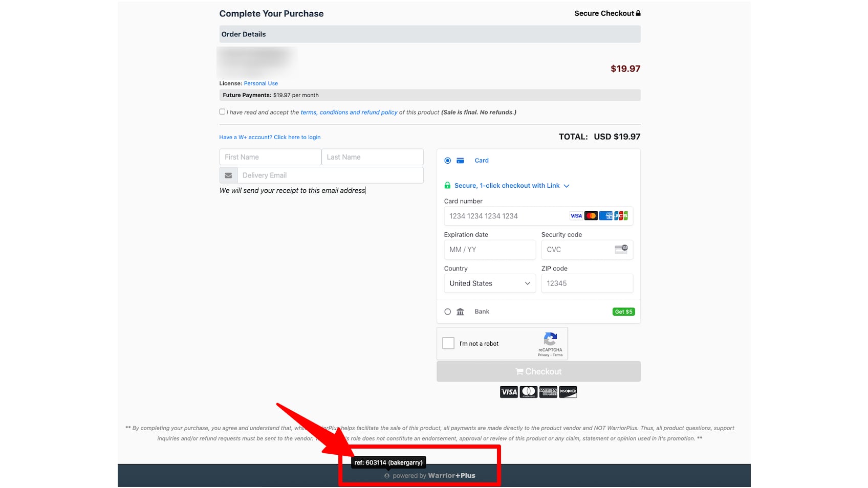
Task: Click the W+ account login link
Action: (270, 137)
